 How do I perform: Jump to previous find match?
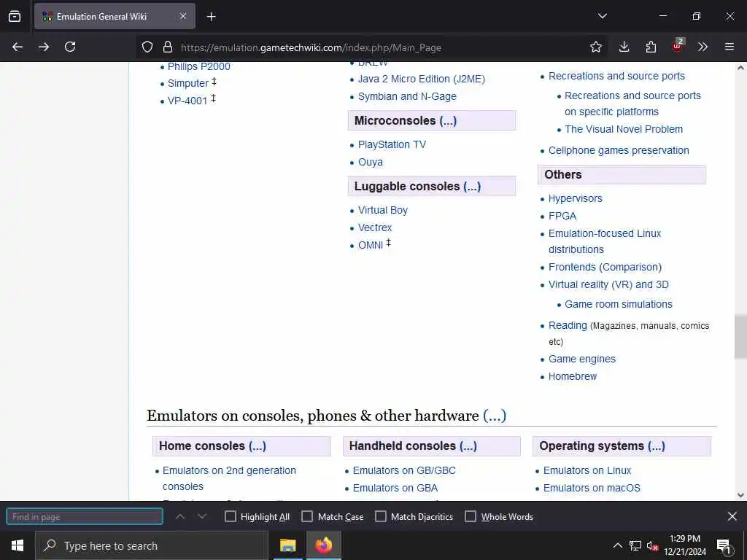[180, 516]
